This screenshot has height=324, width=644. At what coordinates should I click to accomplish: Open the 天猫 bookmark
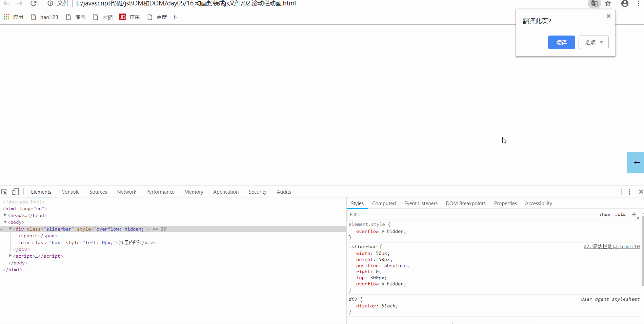coord(103,17)
